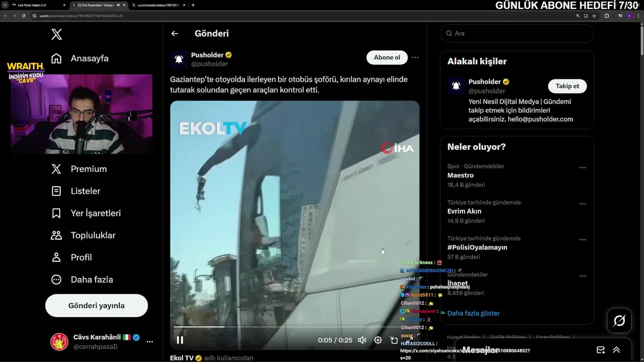Open post more options dots
Image resolution: width=644 pixels, height=362 pixels.
coord(415,57)
